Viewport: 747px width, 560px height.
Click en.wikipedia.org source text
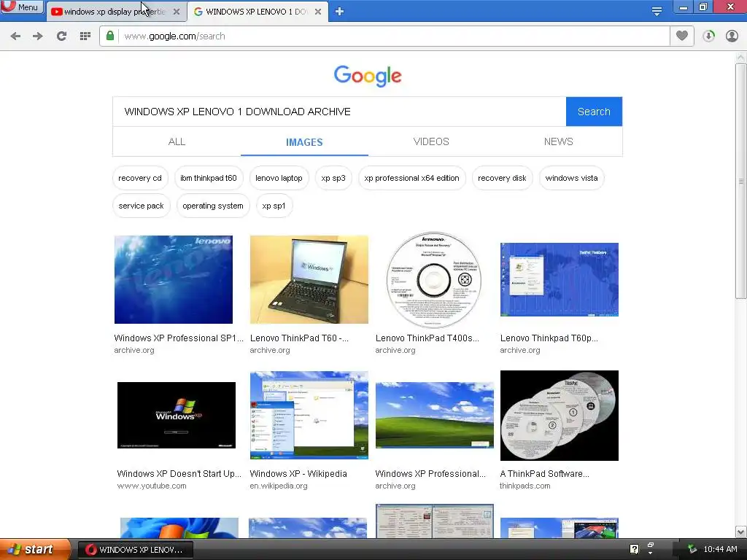click(279, 486)
